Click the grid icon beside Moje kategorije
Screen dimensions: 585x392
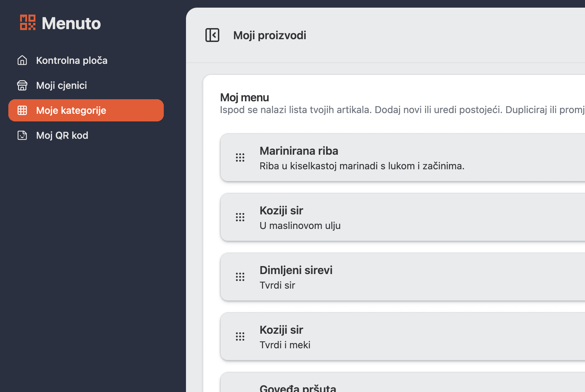[x=22, y=110]
